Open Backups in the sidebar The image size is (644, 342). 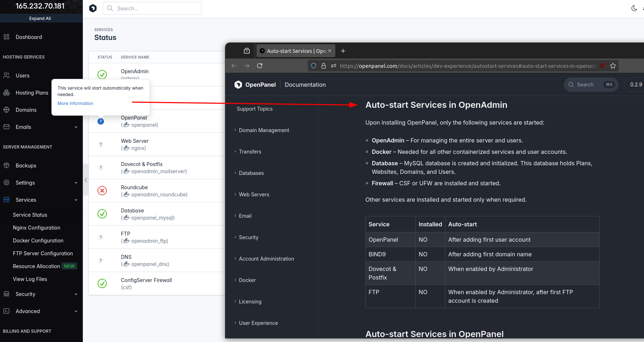point(26,166)
